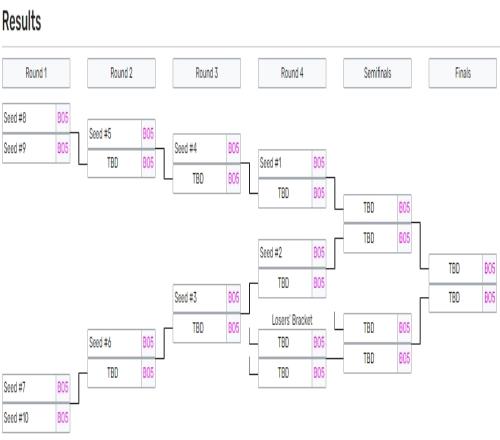Screen dimensions: 500x440
Task: Select the Seed #7 bracket entry
Action: (x=36, y=388)
